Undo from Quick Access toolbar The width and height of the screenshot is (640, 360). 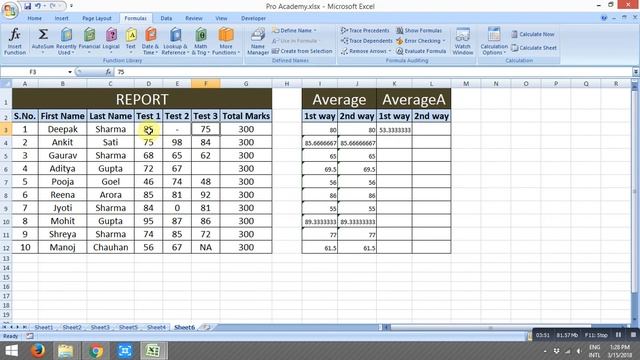point(38,6)
